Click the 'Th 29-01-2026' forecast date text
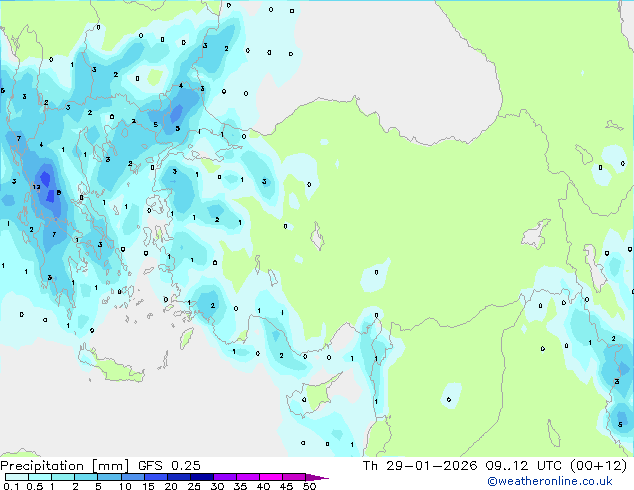This screenshot has width=634, height=490. (x=420, y=466)
